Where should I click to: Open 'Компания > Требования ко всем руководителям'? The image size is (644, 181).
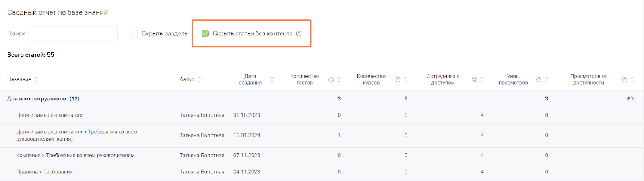(75, 156)
